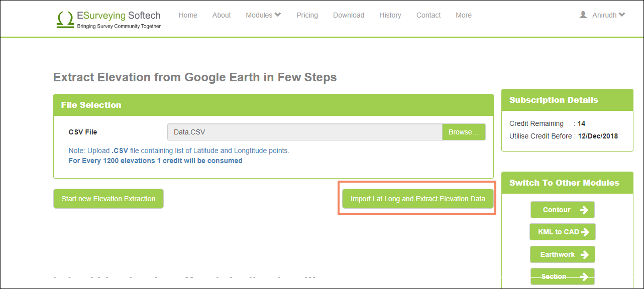Click Import Lat Long and Extract Elevation Data

(418, 199)
